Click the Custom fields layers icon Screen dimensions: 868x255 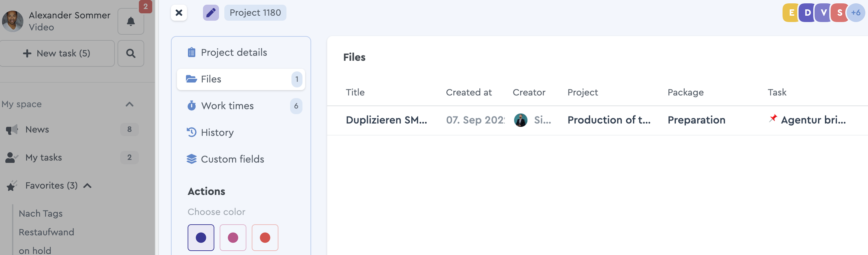point(191,159)
